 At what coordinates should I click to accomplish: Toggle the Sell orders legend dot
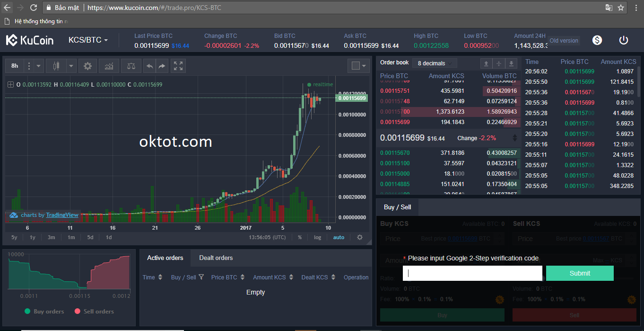(78, 311)
